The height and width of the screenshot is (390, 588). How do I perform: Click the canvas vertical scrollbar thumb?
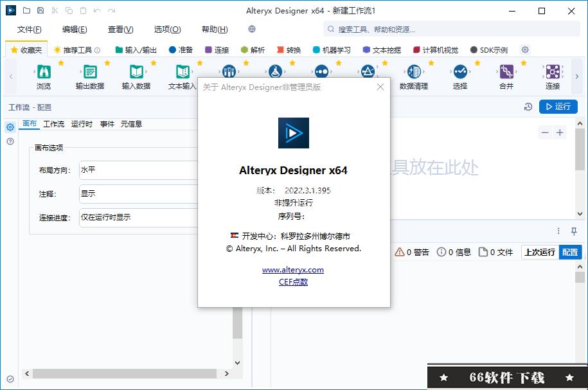580,149
